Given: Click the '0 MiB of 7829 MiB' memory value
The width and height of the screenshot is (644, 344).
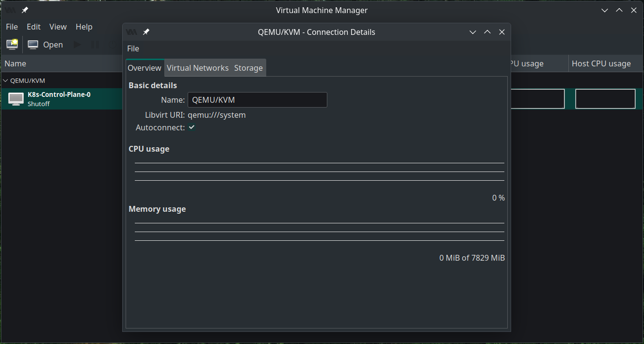Looking at the screenshot, I should [472, 258].
